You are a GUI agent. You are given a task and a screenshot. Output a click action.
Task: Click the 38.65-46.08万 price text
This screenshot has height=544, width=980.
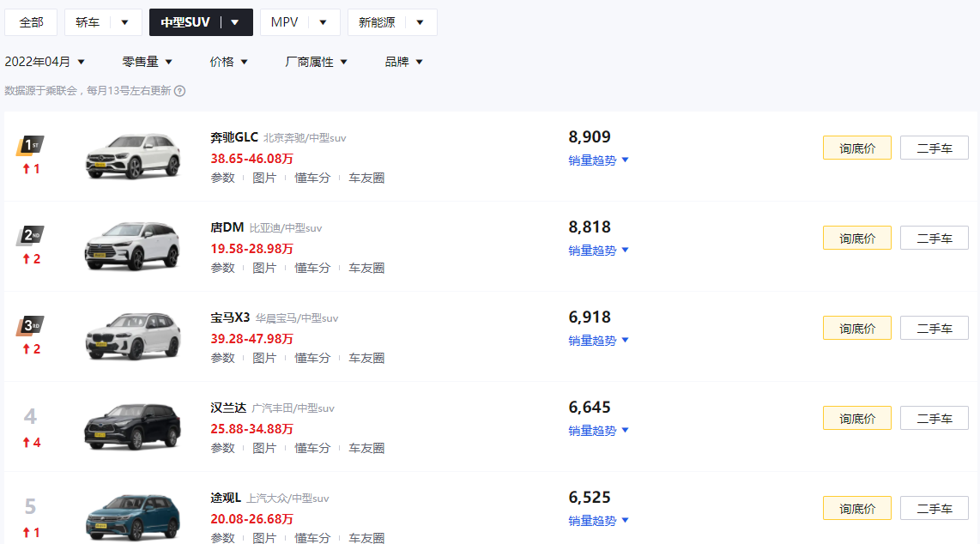(252, 159)
